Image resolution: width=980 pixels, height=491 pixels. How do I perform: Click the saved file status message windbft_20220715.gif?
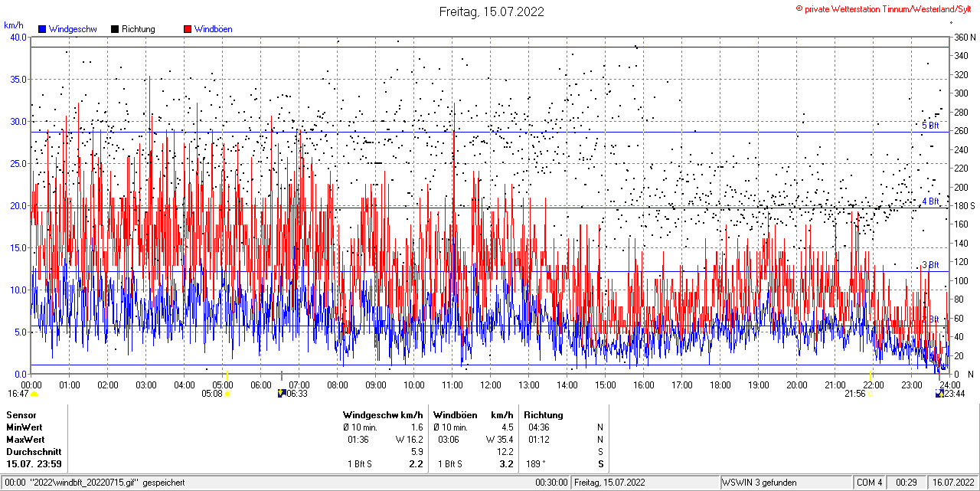(96, 483)
